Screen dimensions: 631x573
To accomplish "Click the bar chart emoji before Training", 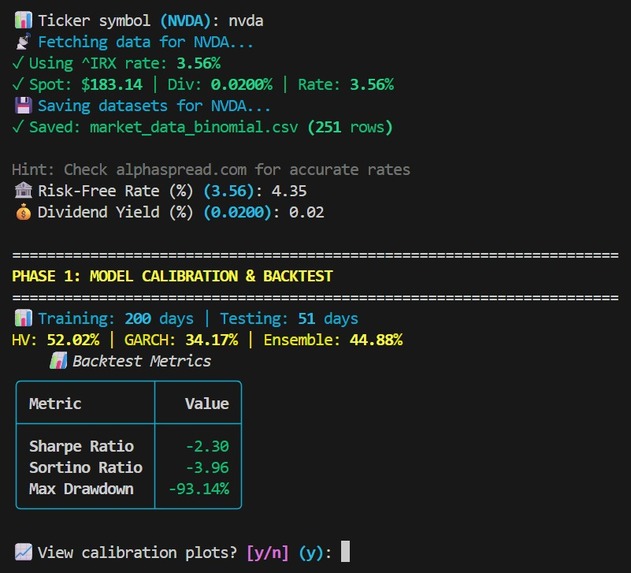I will coord(23,318).
